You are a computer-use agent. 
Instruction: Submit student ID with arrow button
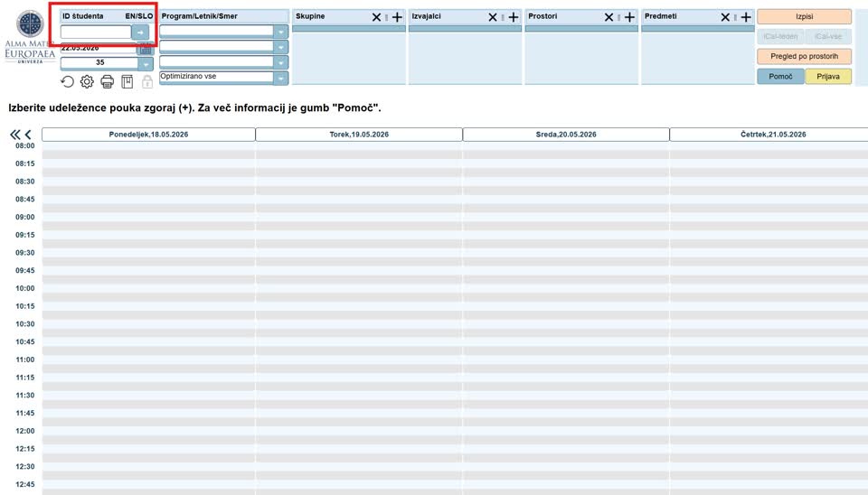pos(140,33)
